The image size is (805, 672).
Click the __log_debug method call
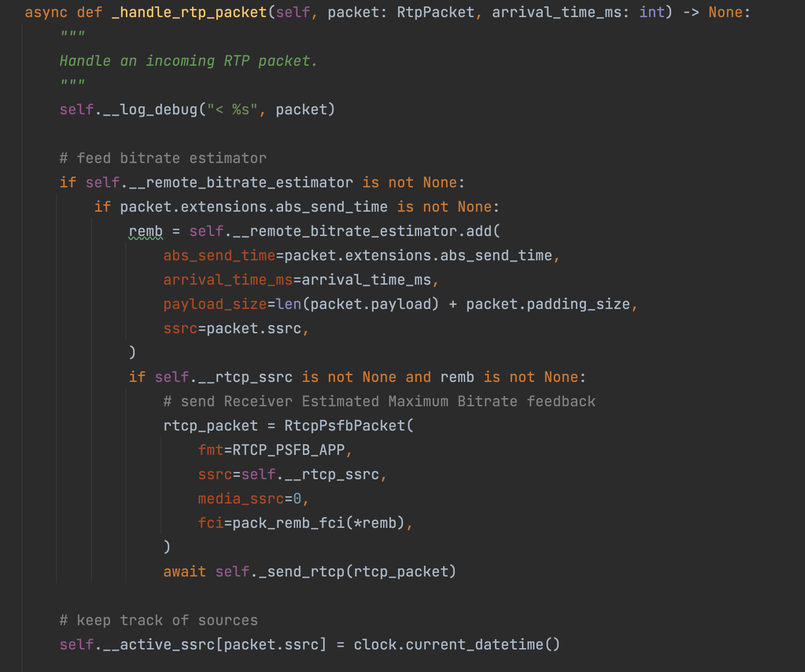(x=151, y=109)
